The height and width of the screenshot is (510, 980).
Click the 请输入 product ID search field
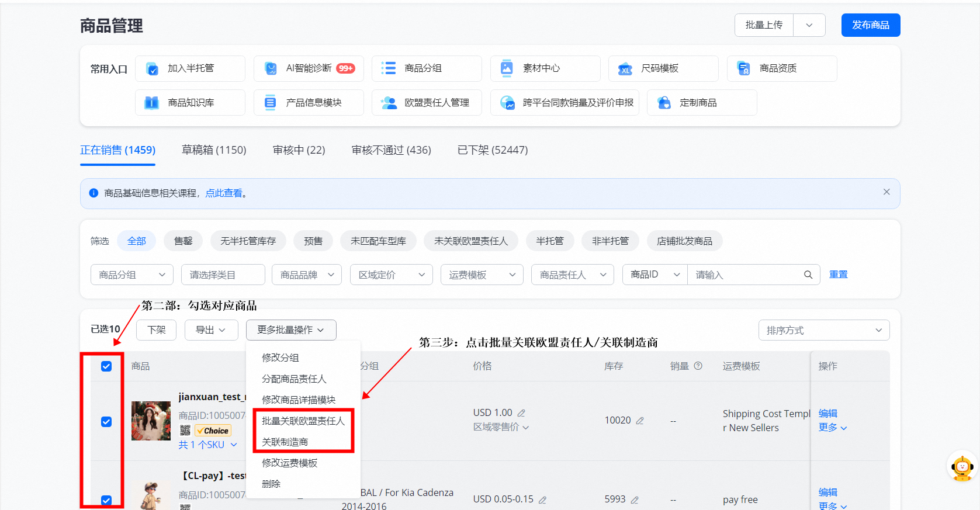pyautogui.click(x=745, y=275)
